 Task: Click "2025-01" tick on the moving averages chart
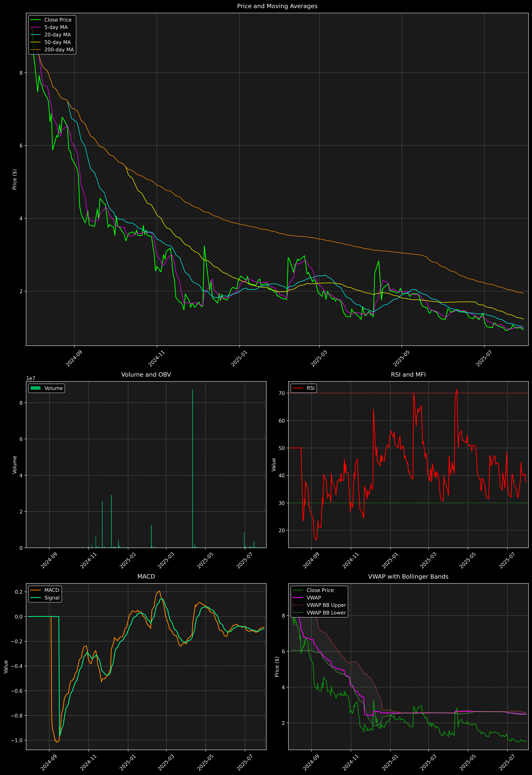pos(239,358)
